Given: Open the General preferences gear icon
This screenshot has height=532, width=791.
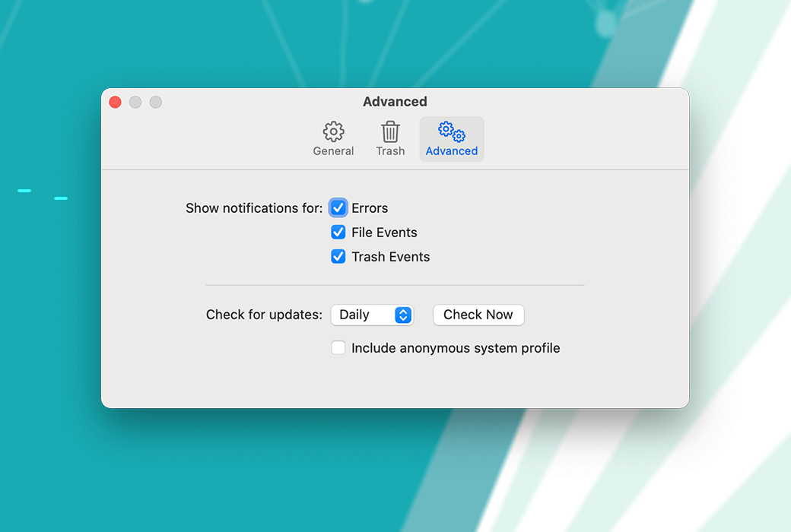Looking at the screenshot, I should pos(333,131).
